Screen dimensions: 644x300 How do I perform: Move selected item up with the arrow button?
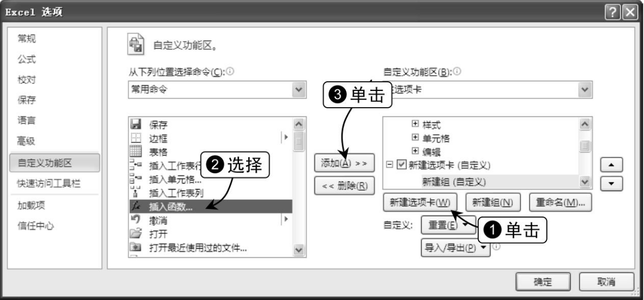click(611, 165)
